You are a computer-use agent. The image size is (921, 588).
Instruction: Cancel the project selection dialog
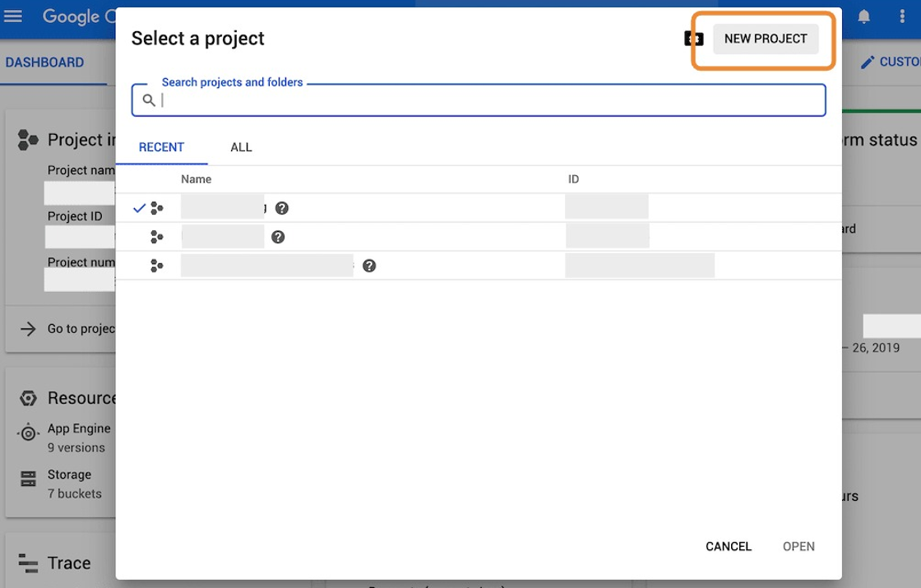[729, 546]
